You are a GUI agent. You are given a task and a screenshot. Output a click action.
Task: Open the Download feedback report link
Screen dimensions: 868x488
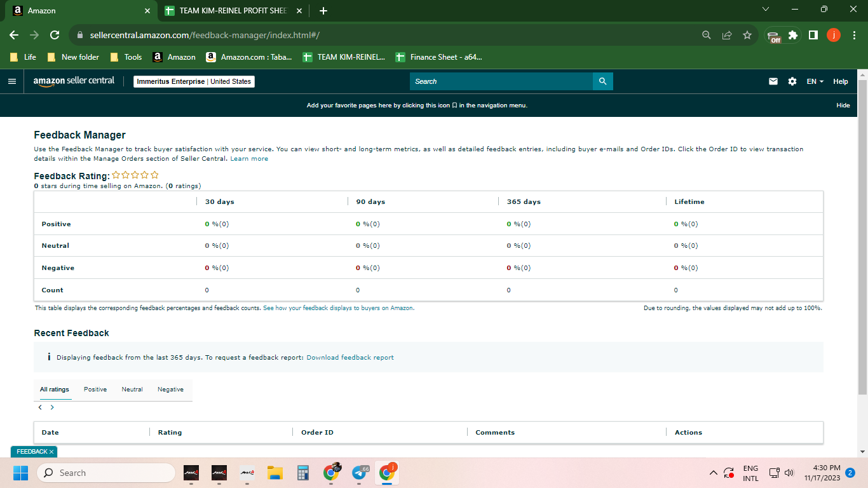coord(350,358)
